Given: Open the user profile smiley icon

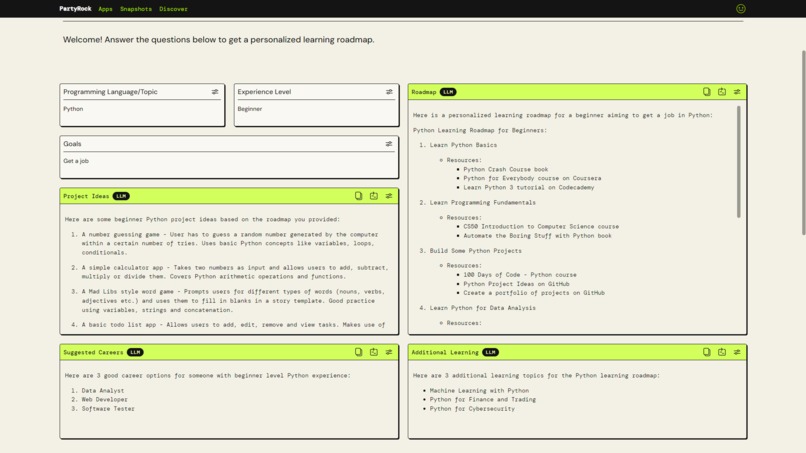Looking at the screenshot, I should pyautogui.click(x=741, y=9).
